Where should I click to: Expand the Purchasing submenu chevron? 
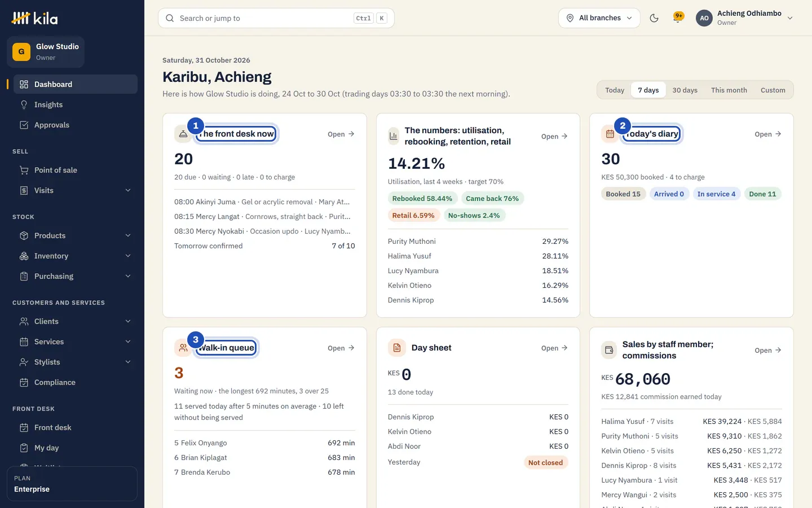click(128, 276)
